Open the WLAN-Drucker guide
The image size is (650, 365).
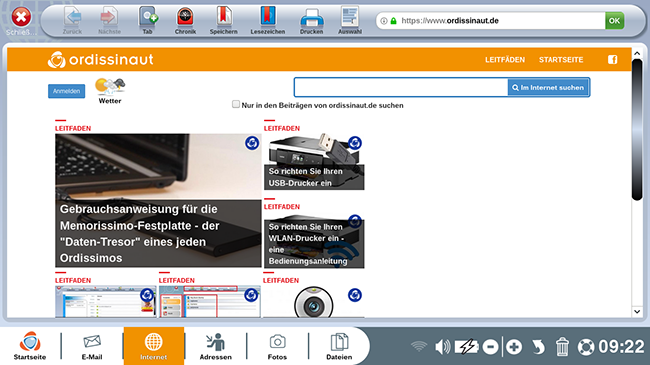[314, 240]
